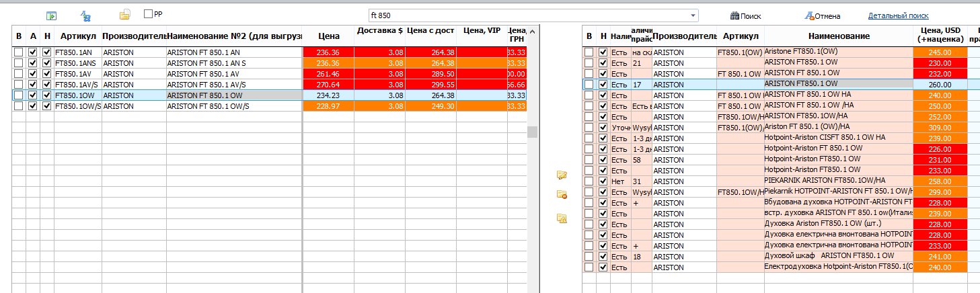Click the 234.23 price cell in selected row
Viewport: 980px width, 293px height.
pyautogui.click(x=329, y=95)
